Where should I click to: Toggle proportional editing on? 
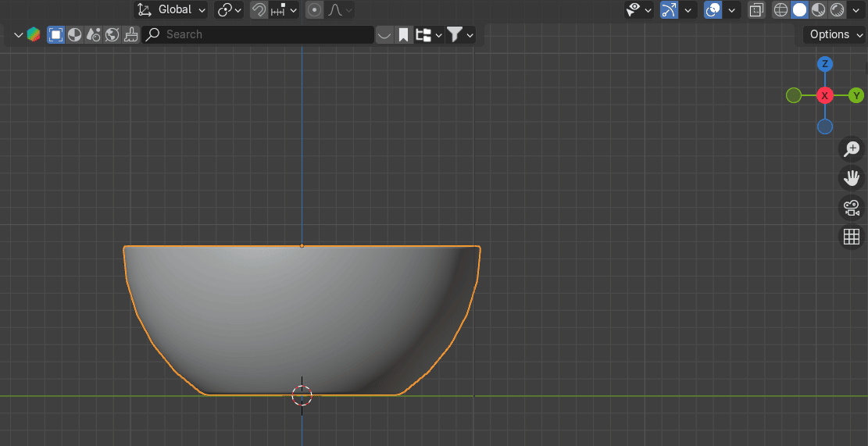[x=314, y=10]
